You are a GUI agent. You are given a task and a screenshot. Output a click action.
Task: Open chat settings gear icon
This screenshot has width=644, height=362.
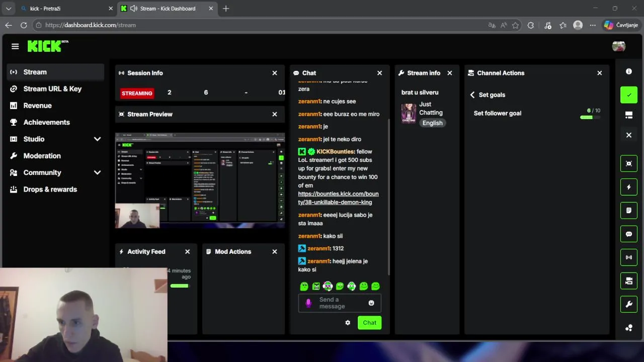click(x=348, y=323)
